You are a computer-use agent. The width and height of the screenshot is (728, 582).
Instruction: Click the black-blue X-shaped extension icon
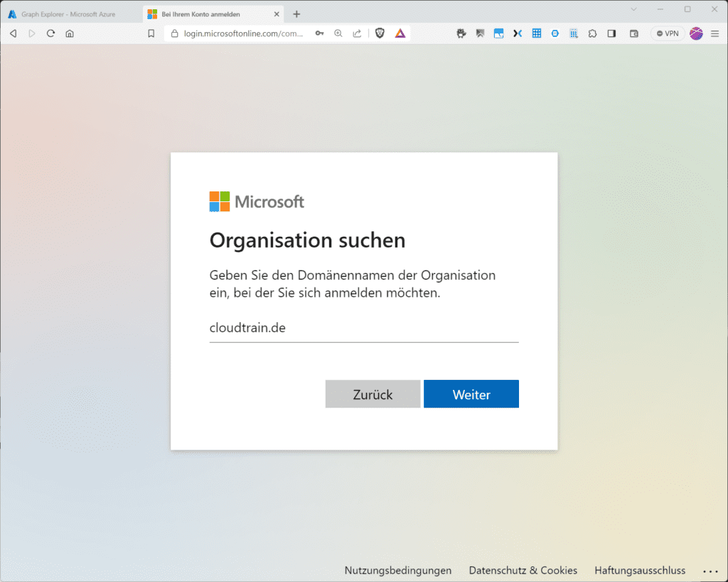point(518,33)
